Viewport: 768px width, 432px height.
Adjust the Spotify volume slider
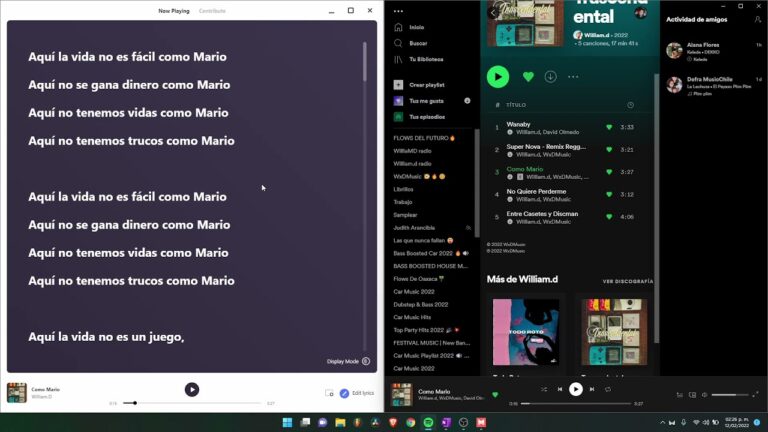click(730, 395)
